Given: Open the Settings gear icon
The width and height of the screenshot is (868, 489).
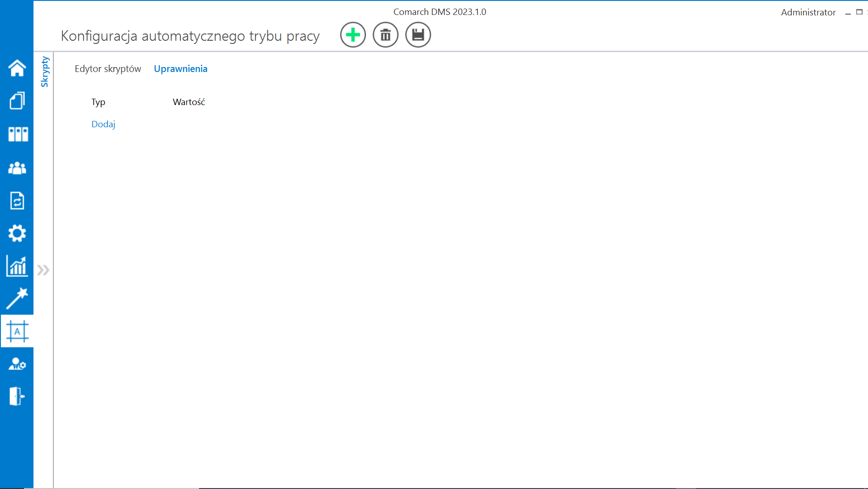Looking at the screenshot, I should 17,233.
